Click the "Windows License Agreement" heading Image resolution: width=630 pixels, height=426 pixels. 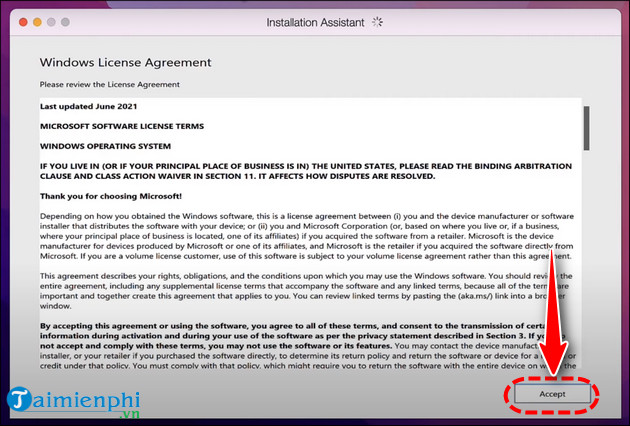pyautogui.click(x=125, y=63)
